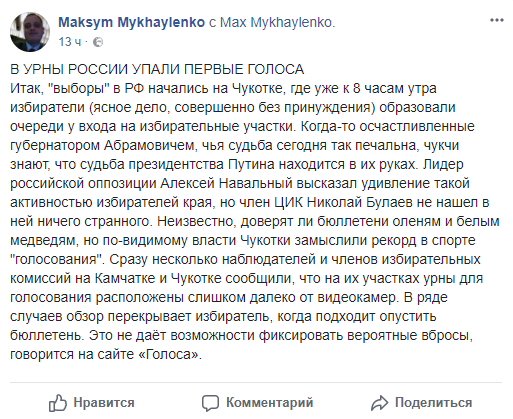This screenshot has width=513, height=419.
Task: Click the 13 ч post timestamp
Action: click(70, 42)
